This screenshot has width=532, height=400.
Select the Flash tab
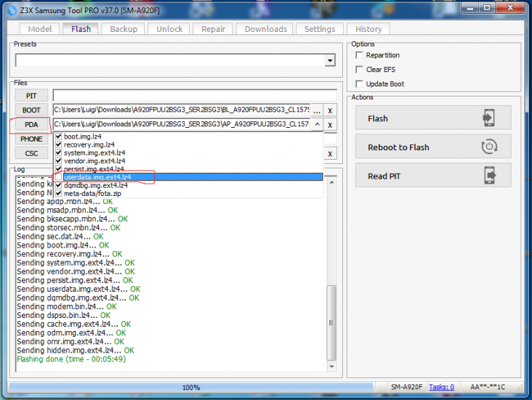coord(81,29)
